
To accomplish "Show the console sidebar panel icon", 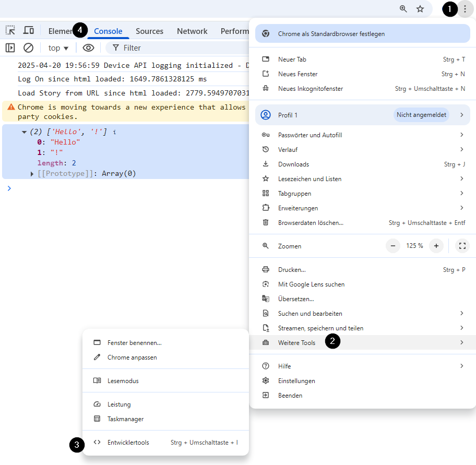I will (10, 47).
